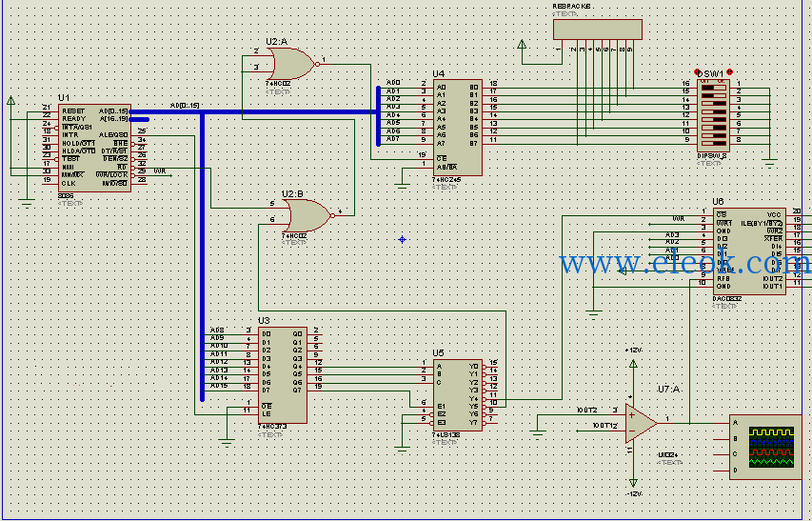812x521 pixels.
Task: Select the U4 74HC245 transceiver body
Action: 458,128
